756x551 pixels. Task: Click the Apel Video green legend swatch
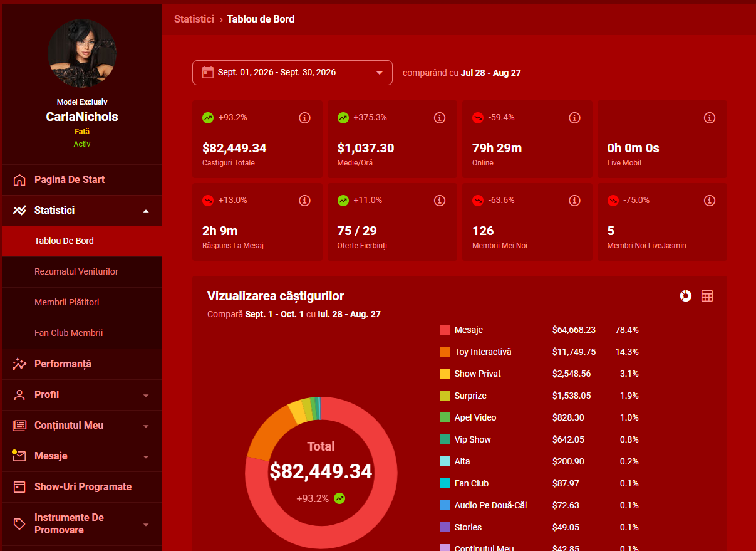click(x=445, y=417)
